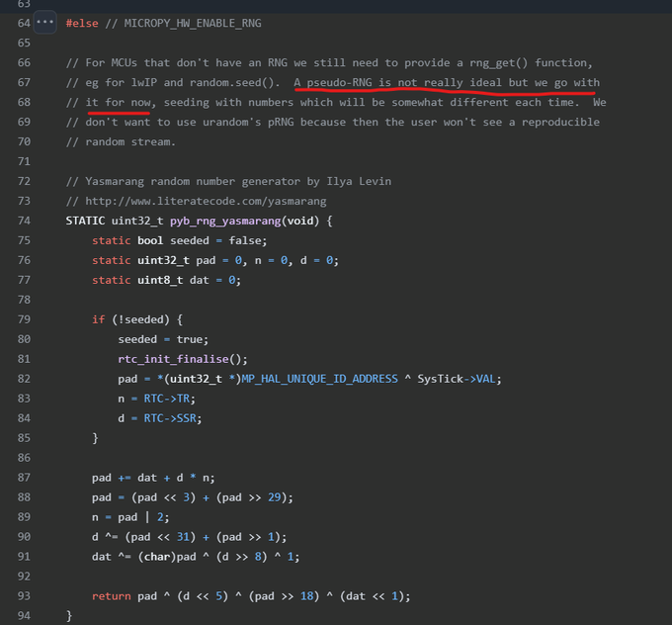The image size is (672, 625).
Task: Click the return statement on line 93
Action: click(251, 596)
